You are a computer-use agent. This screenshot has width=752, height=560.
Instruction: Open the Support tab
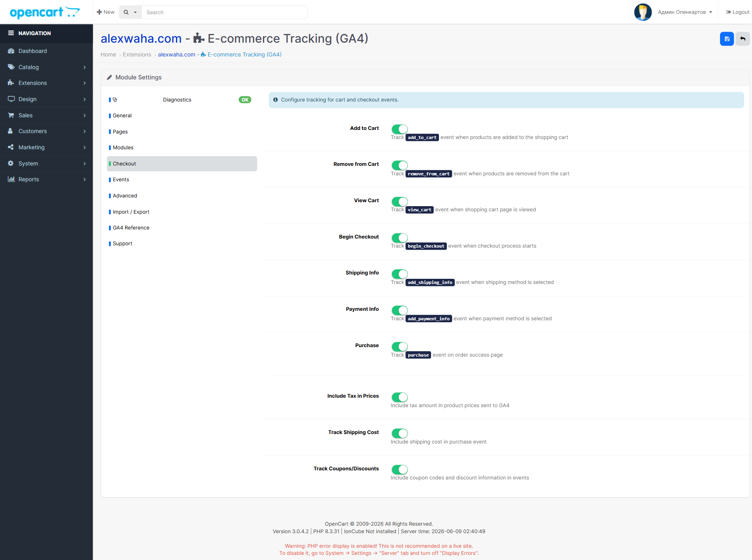pos(182,244)
